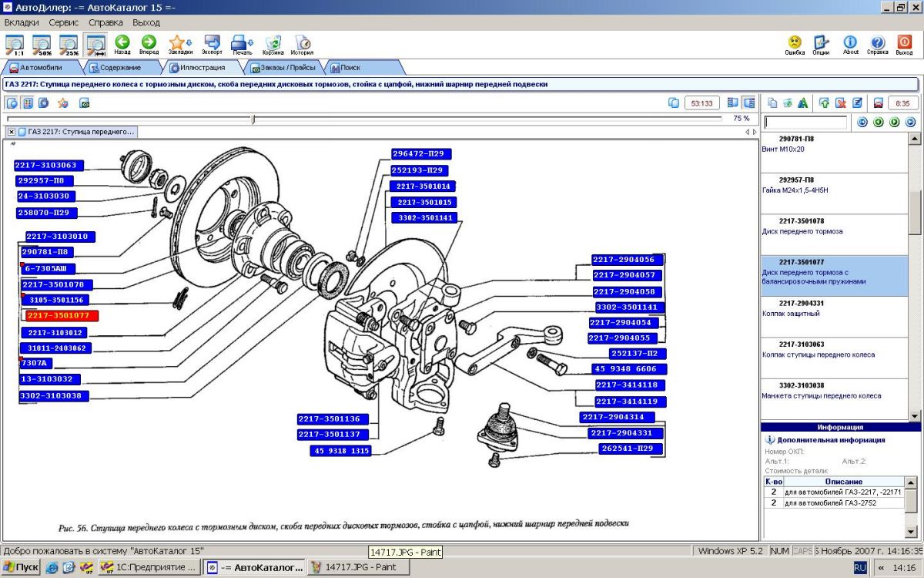
Task: Click the copy icon in parts panel toolbar
Action: click(x=772, y=102)
